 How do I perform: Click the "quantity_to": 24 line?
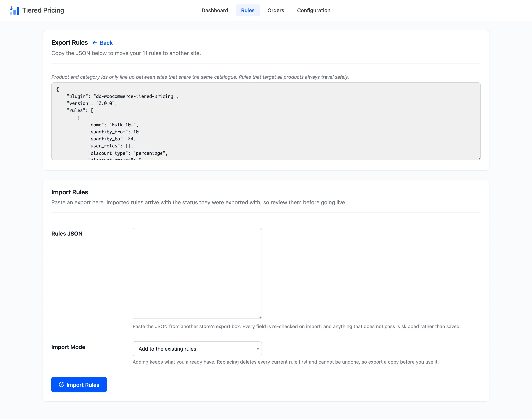(x=112, y=139)
